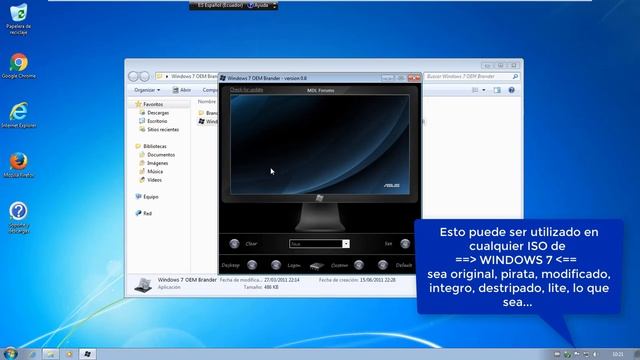Click ES Español (Ecuador) on the language bar
Screen dimensions: 640x360
[219, 5]
